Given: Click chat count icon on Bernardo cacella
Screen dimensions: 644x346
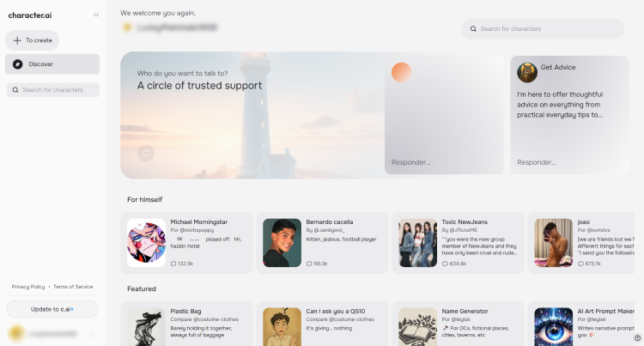Looking at the screenshot, I should (x=309, y=264).
